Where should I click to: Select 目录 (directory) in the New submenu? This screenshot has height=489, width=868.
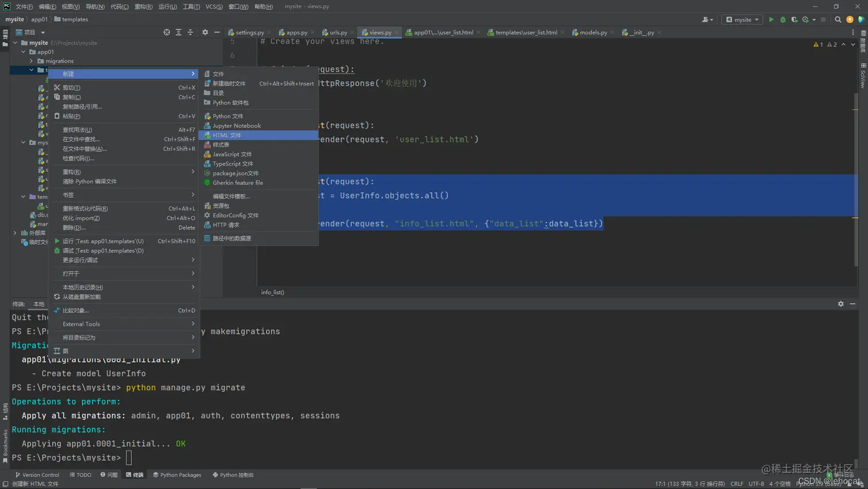click(x=258, y=93)
